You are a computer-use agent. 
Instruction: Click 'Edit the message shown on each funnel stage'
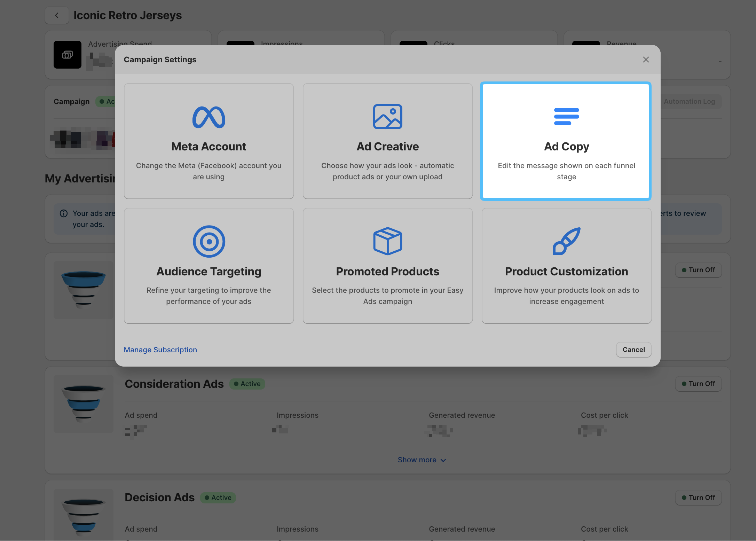[567, 171]
